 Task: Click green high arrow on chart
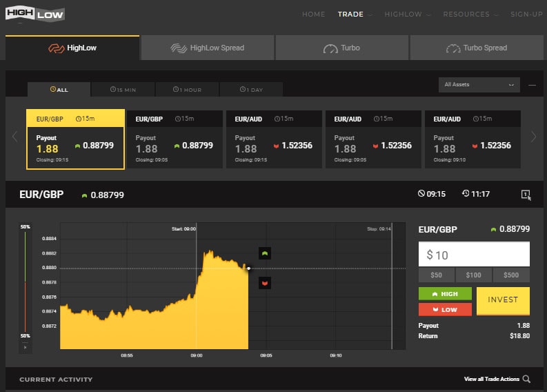tap(265, 253)
